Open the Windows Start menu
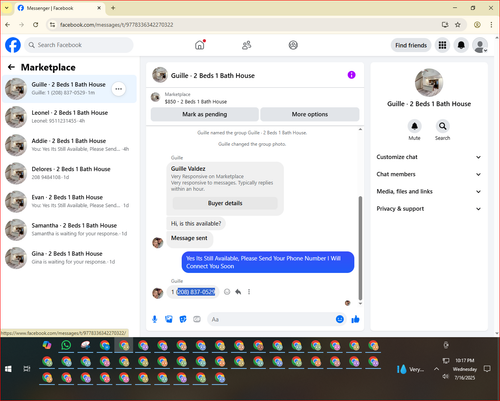This screenshot has height=401, width=500. [x=8, y=369]
